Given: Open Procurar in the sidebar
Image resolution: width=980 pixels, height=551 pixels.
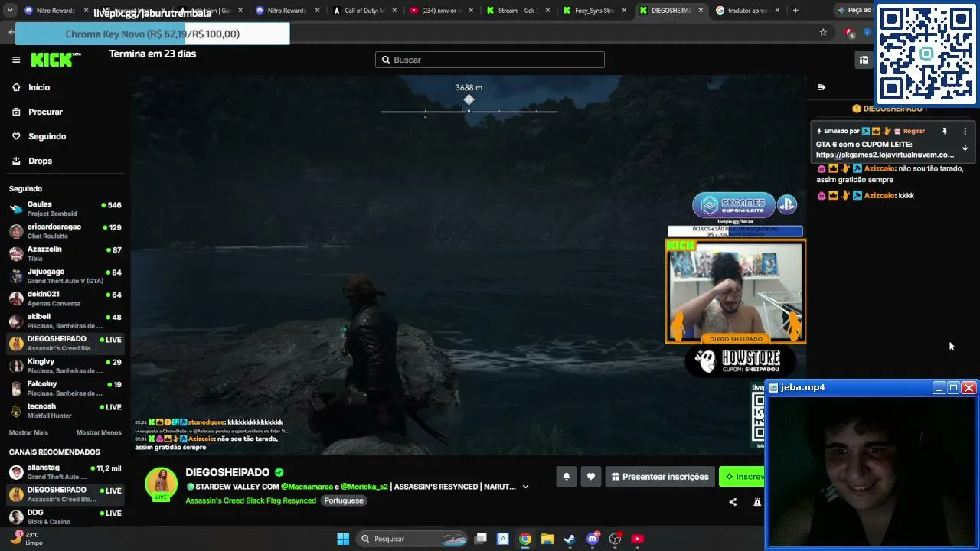Looking at the screenshot, I should coord(45,112).
